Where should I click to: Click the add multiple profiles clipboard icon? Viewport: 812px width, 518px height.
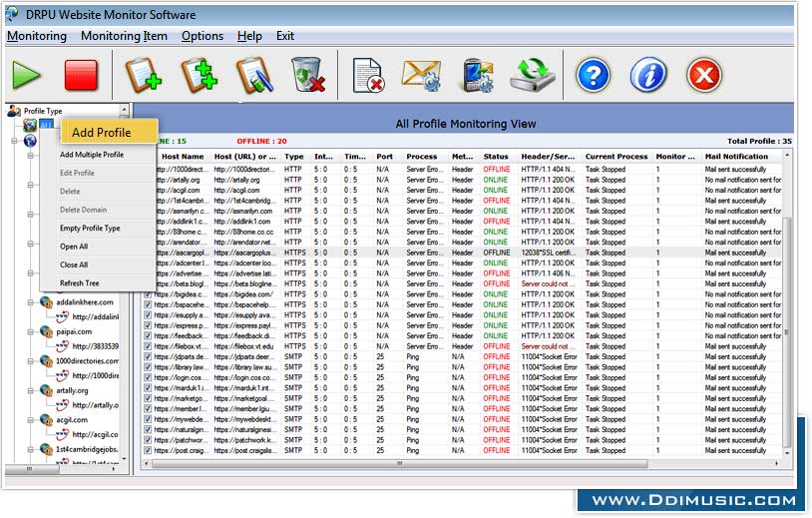pos(199,75)
